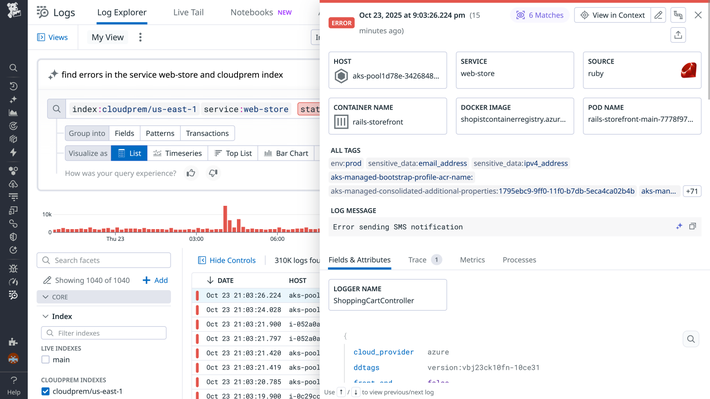Viewport: 710px width, 399px height.
Task: Open My View options three-dot menu
Action: point(140,37)
